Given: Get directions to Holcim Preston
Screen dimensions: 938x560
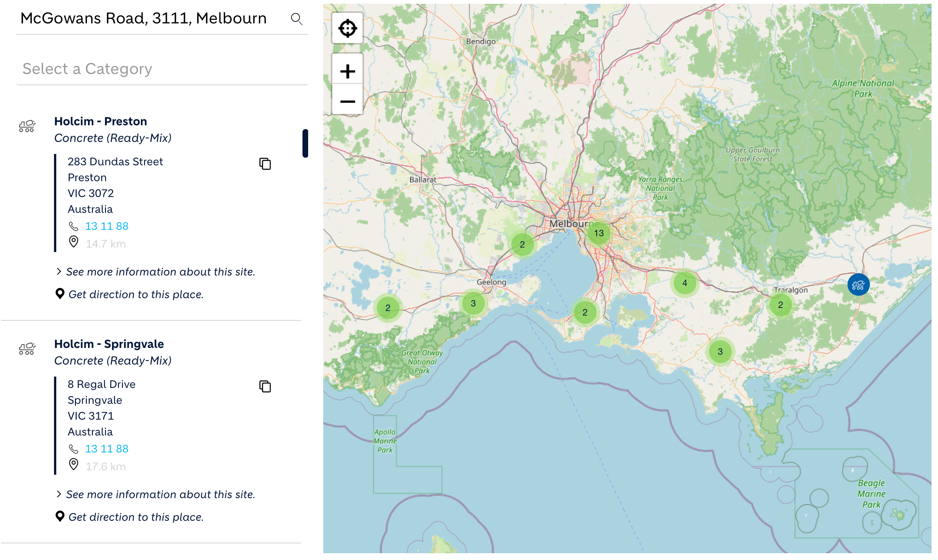Looking at the screenshot, I should pos(136,294).
